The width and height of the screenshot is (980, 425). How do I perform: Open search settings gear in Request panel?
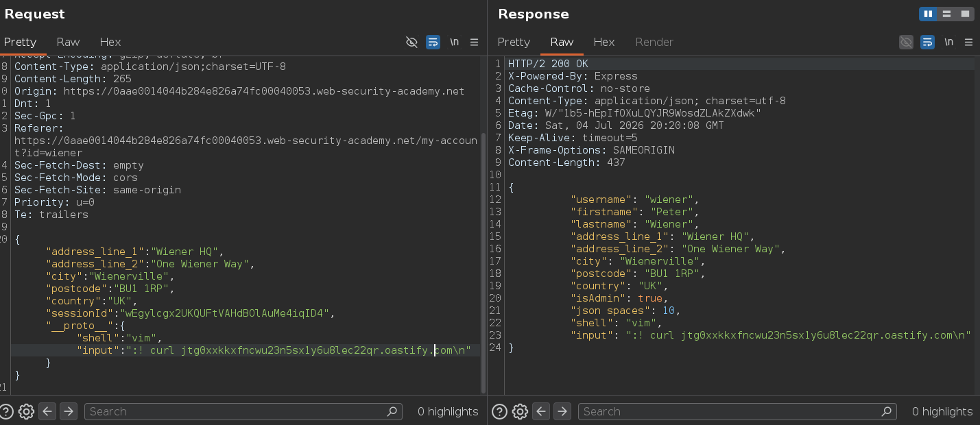(x=26, y=411)
